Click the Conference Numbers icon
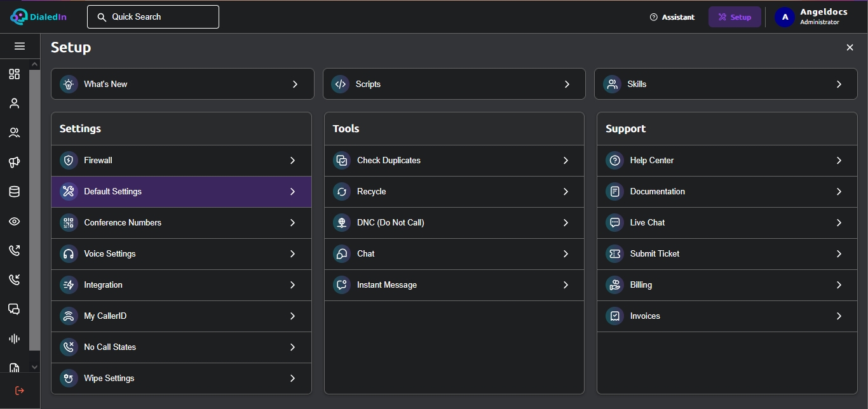The width and height of the screenshot is (868, 409). point(69,223)
